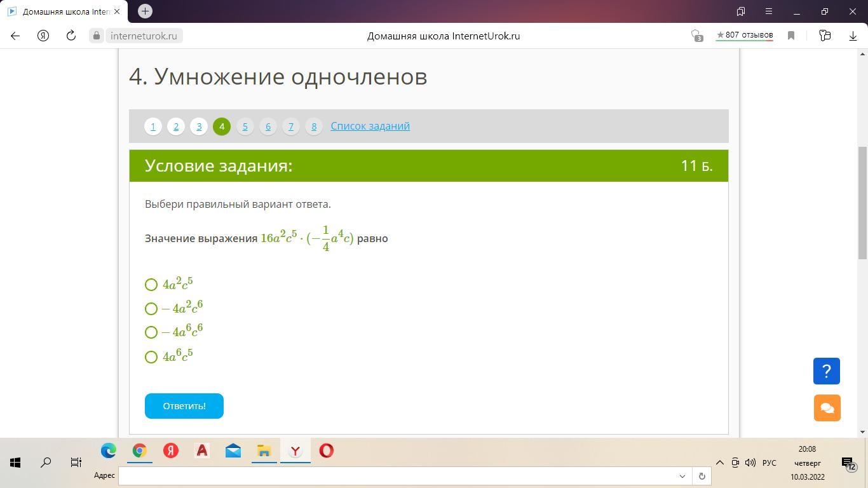The height and width of the screenshot is (488, 868).
Task: Launch Microsoft Edge from the taskbar
Action: [x=109, y=451]
